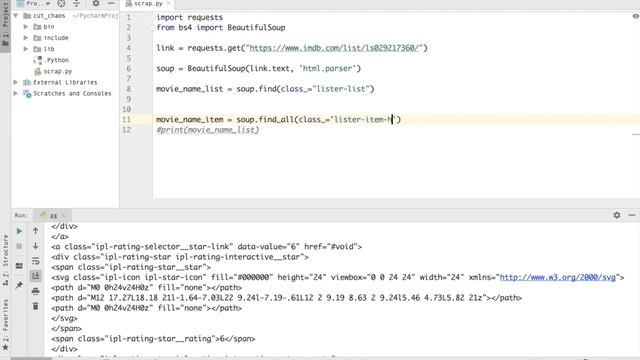Click restore layout icon in Run panel
The width and height of the screenshot is (640, 360).
pos(19,266)
